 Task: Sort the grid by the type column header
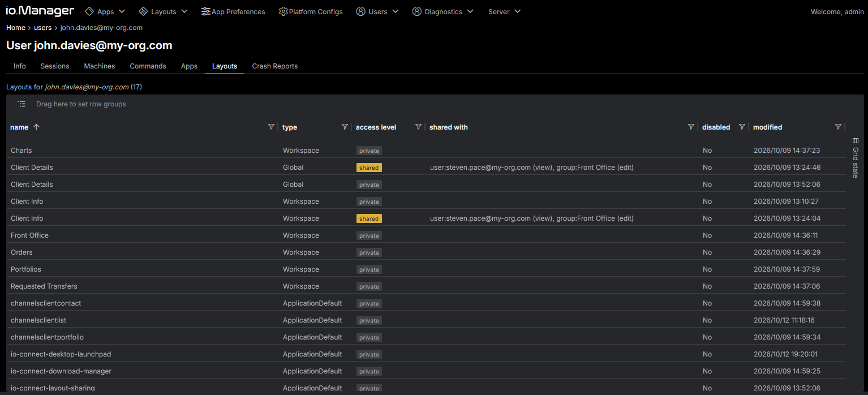tap(290, 127)
